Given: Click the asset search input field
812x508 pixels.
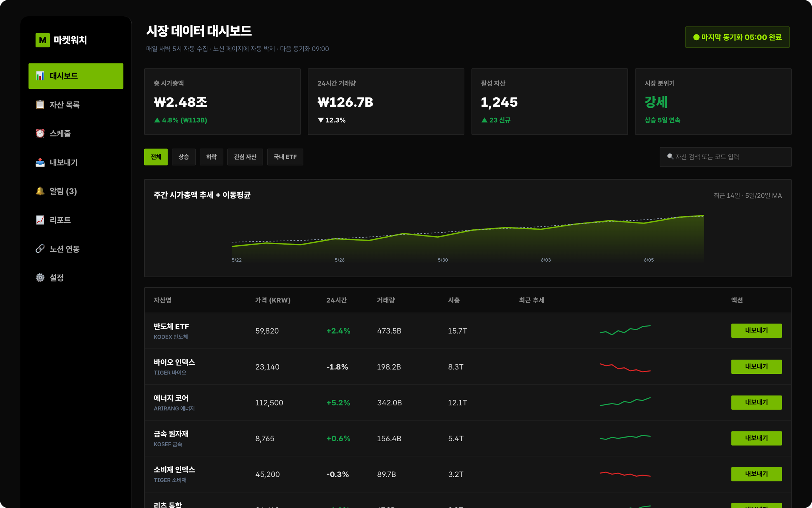Looking at the screenshot, I should point(725,157).
